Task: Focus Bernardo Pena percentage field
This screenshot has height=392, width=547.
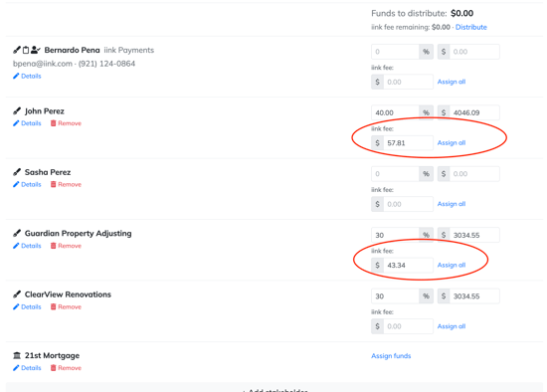Action: click(x=395, y=52)
